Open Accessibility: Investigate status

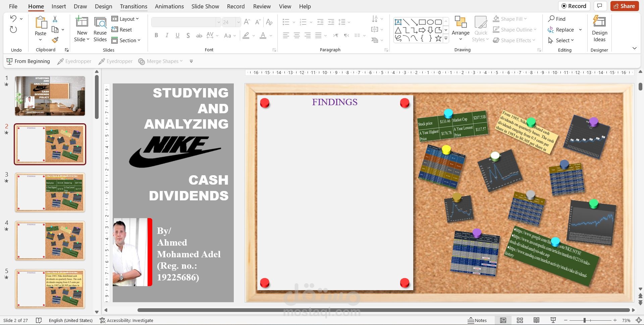[x=126, y=320]
